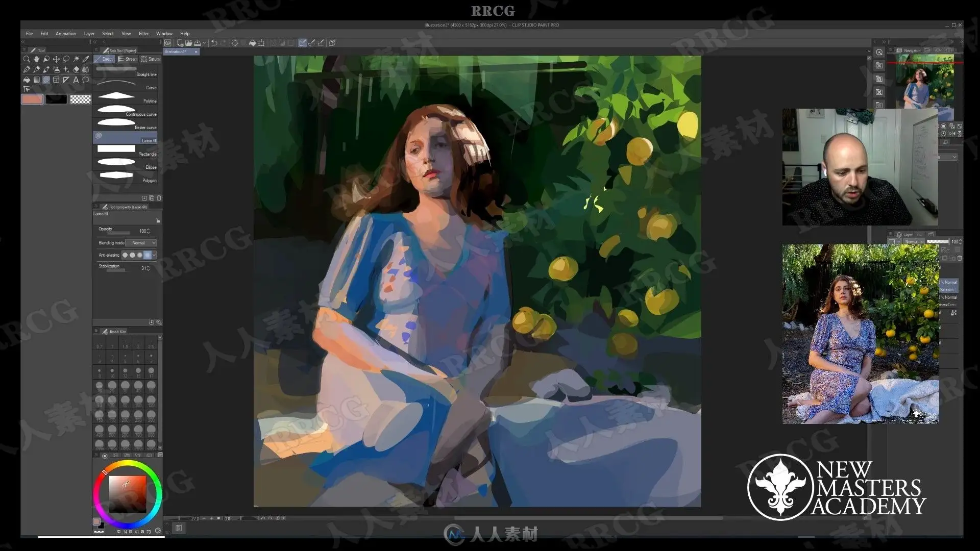
Task: Select the Ellipse sub tool
Action: 125,164
